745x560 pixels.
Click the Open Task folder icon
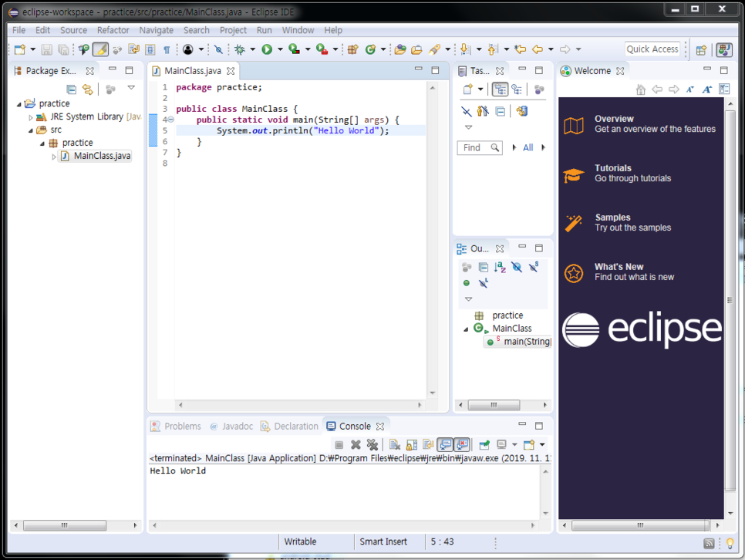416,49
